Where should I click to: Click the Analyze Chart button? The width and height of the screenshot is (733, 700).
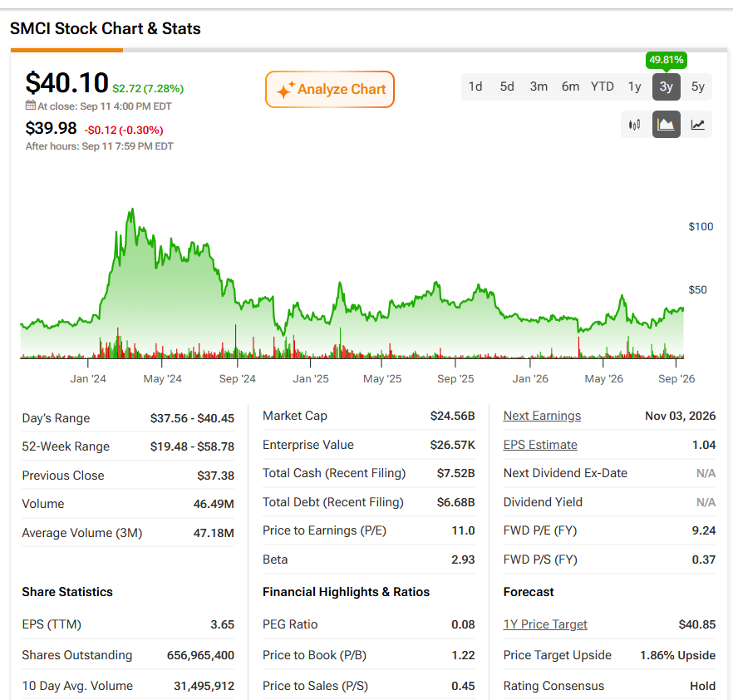tap(330, 89)
